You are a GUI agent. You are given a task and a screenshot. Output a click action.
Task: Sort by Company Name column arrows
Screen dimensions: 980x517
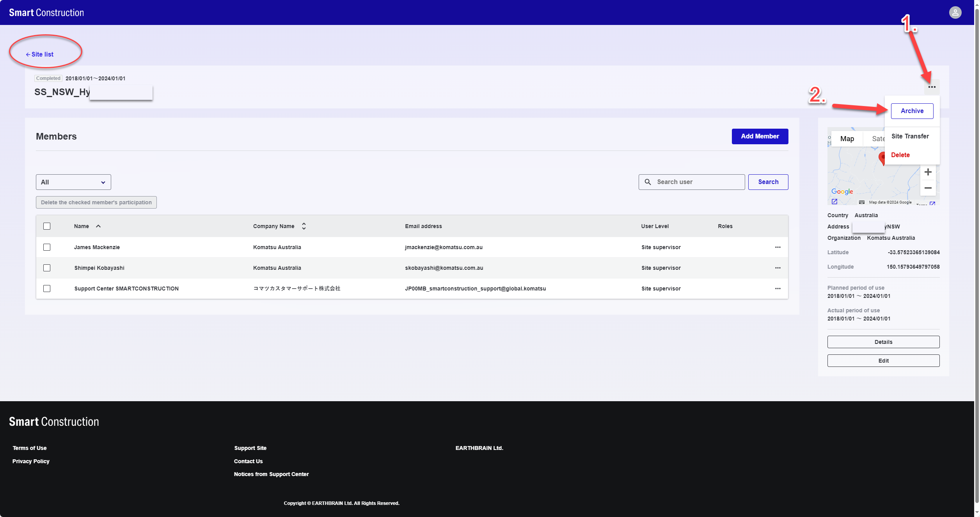click(x=304, y=226)
